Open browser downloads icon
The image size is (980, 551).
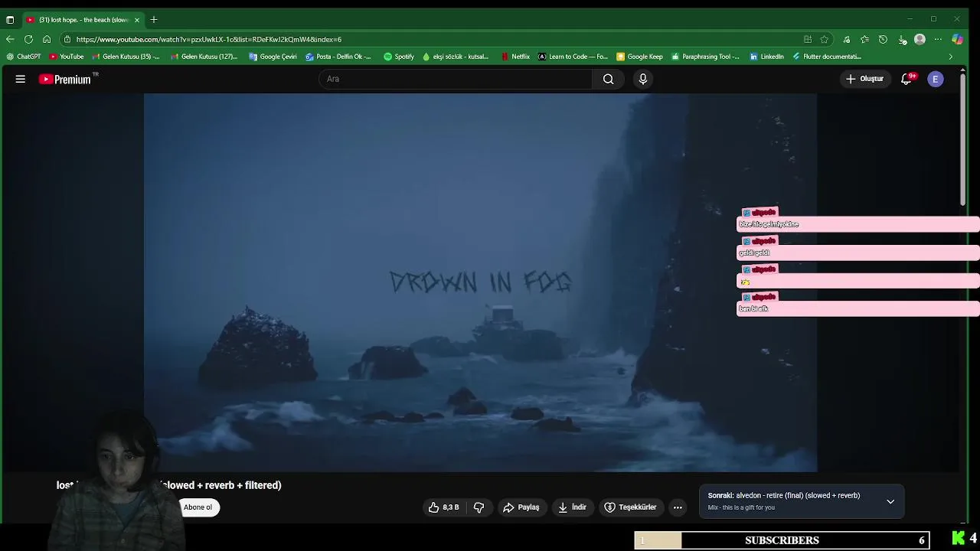[902, 39]
